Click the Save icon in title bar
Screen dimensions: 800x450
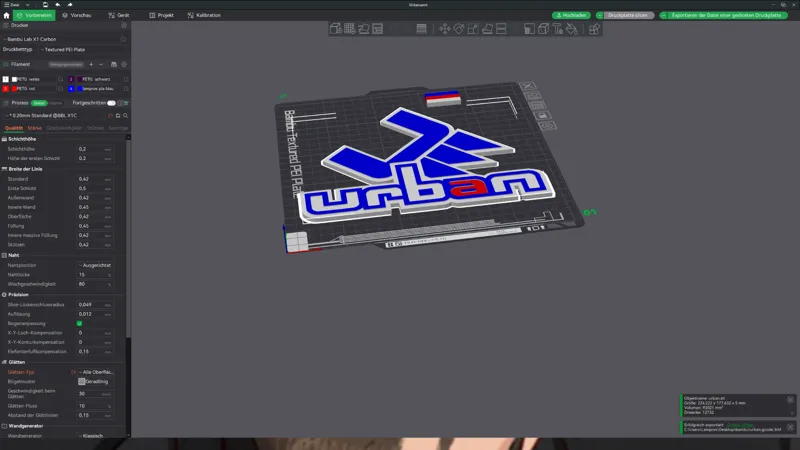[x=45, y=5]
